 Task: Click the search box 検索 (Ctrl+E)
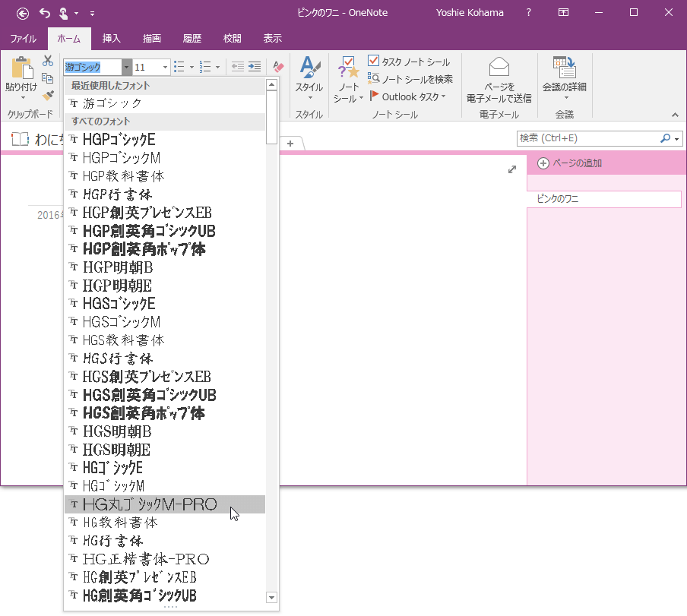tap(587, 138)
